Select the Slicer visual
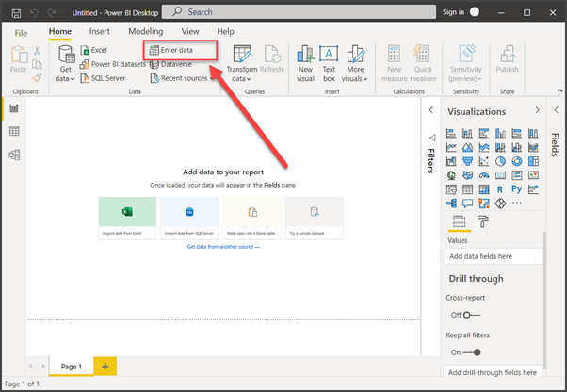The width and height of the screenshot is (567, 392). click(451, 189)
